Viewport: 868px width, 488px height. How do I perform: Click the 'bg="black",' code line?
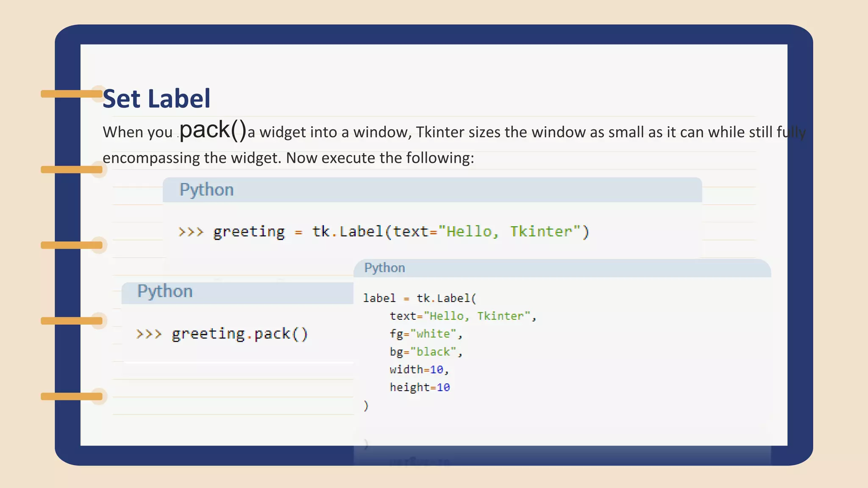click(426, 352)
